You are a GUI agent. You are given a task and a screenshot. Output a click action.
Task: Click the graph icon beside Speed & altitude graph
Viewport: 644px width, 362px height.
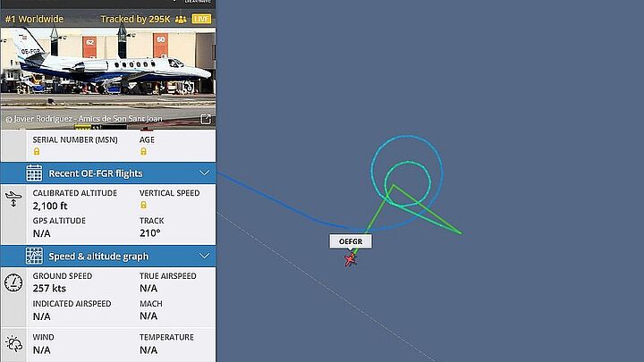[34, 257]
